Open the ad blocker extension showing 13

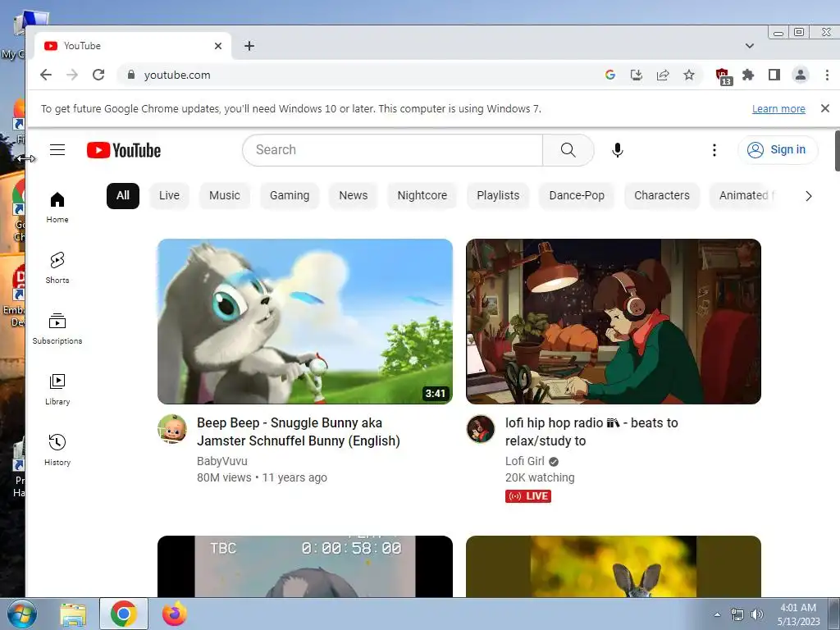(724, 76)
